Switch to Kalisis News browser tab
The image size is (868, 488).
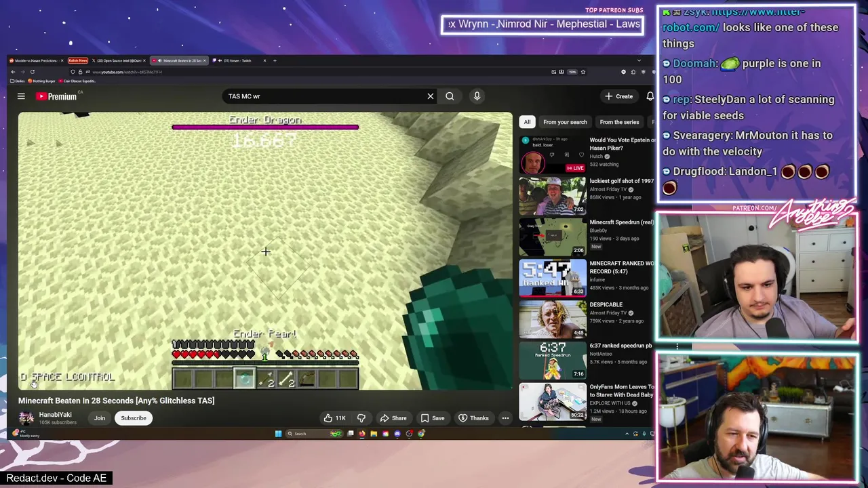(x=78, y=60)
